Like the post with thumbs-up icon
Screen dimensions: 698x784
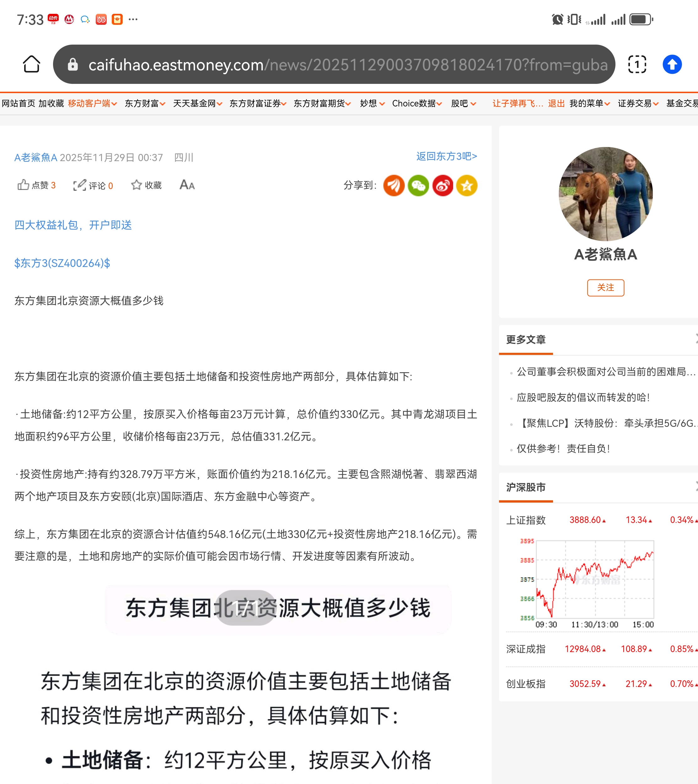pyautogui.click(x=24, y=185)
